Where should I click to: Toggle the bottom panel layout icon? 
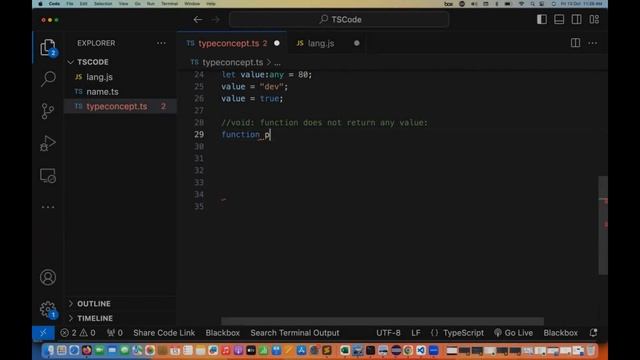(x=559, y=20)
